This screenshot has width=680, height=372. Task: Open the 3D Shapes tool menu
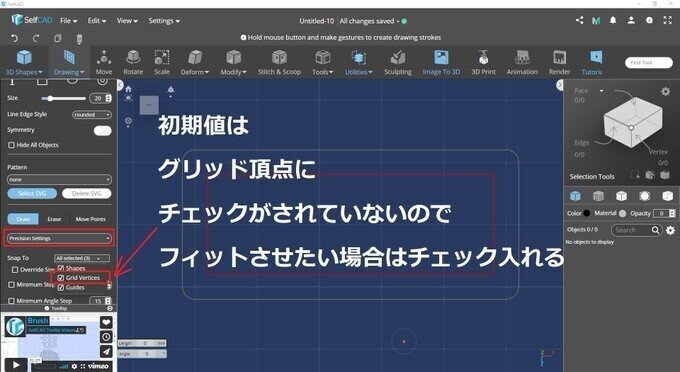click(x=24, y=62)
